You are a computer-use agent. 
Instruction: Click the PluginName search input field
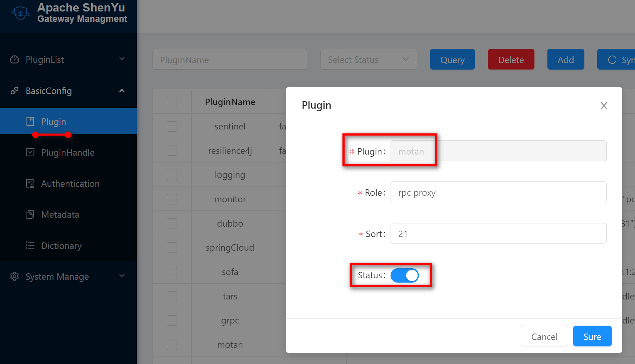229,59
